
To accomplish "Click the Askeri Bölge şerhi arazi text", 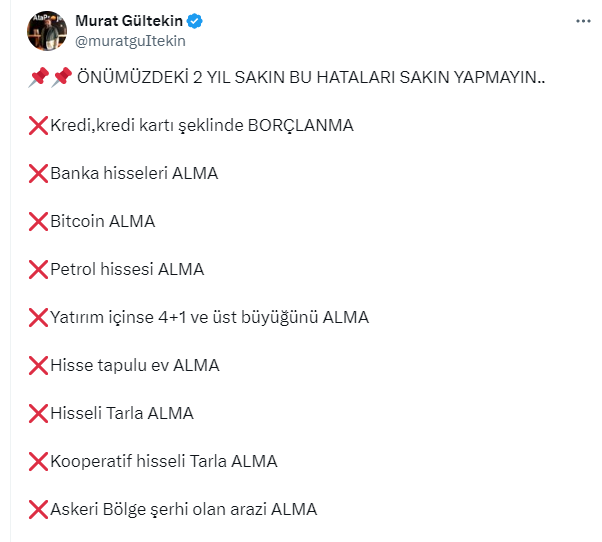I will [183, 510].
